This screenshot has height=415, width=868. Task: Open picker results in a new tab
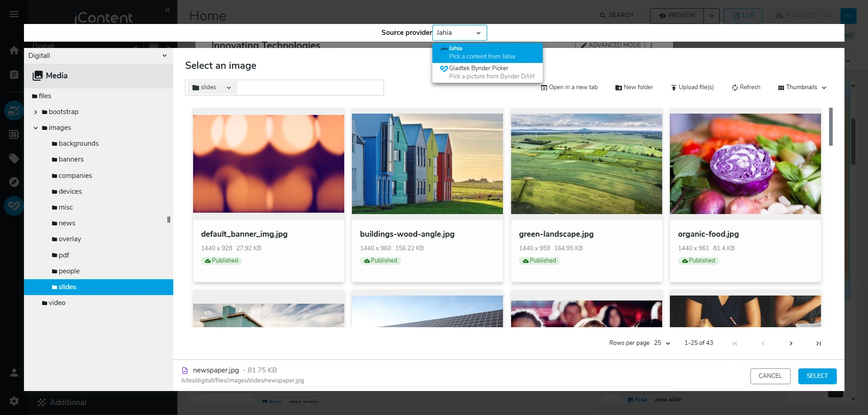569,87
